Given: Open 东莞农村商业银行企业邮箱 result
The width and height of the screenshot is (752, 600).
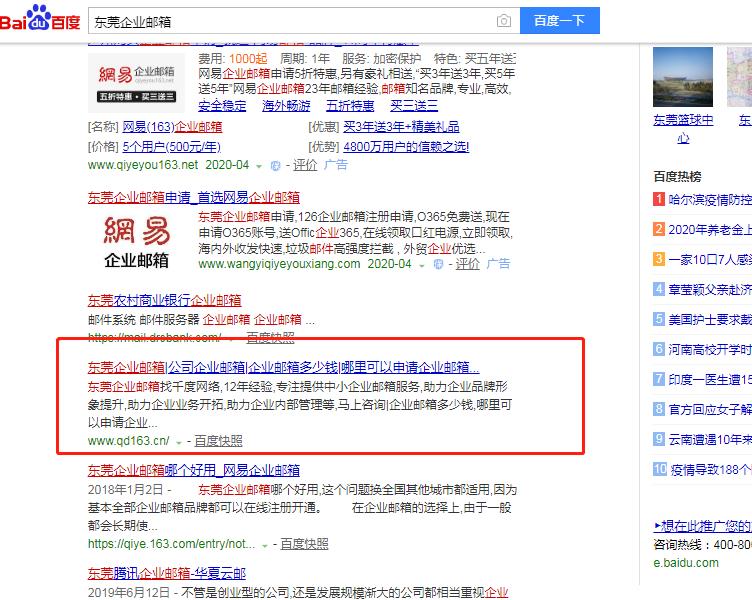Looking at the screenshot, I should click(164, 300).
